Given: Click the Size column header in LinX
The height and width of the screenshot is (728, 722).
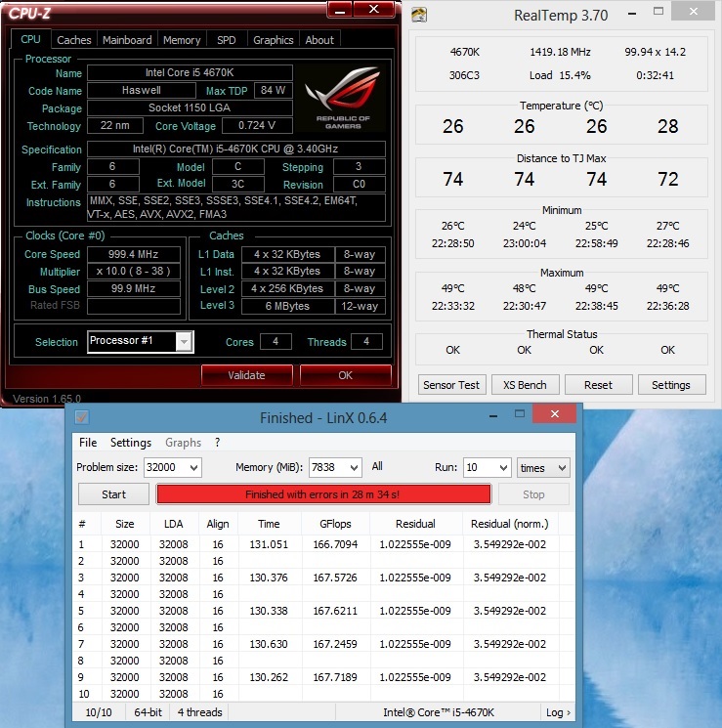Looking at the screenshot, I should click(124, 524).
